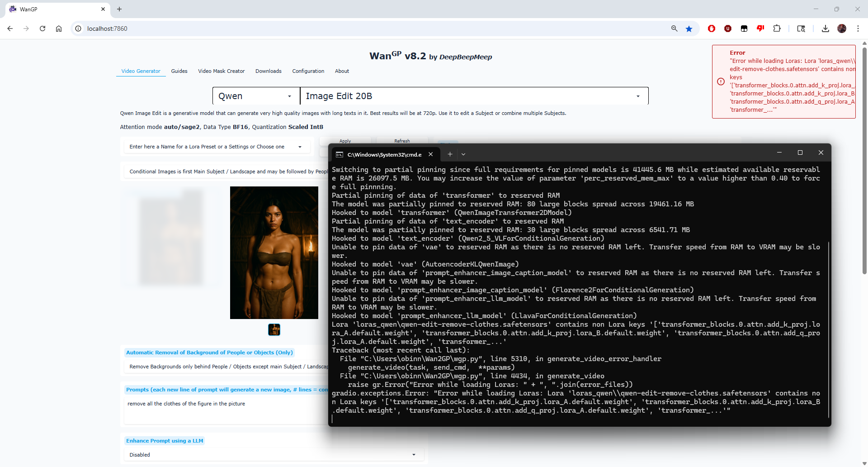Image resolution: width=868 pixels, height=467 pixels.
Task: Click the terminal window scrollbar
Action: [829, 329]
